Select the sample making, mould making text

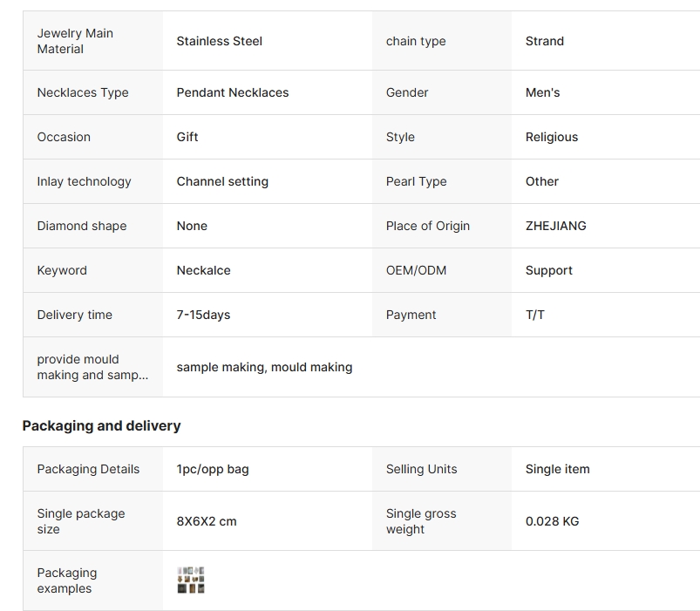tap(264, 367)
